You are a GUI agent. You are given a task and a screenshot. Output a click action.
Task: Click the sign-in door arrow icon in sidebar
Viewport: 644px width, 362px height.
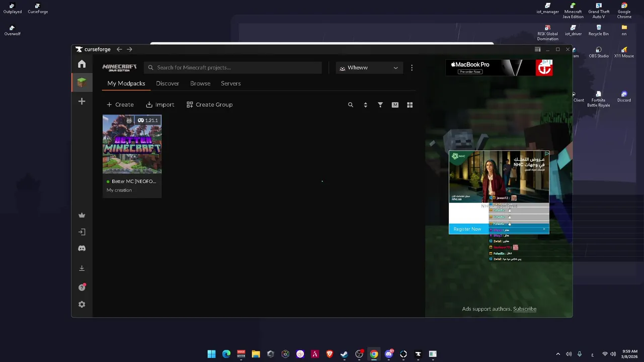(x=82, y=232)
